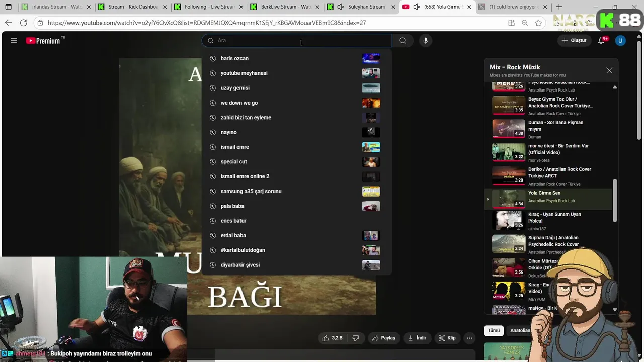Create a clip with Klip button
The image size is (644, 362).
click(447, 338)
